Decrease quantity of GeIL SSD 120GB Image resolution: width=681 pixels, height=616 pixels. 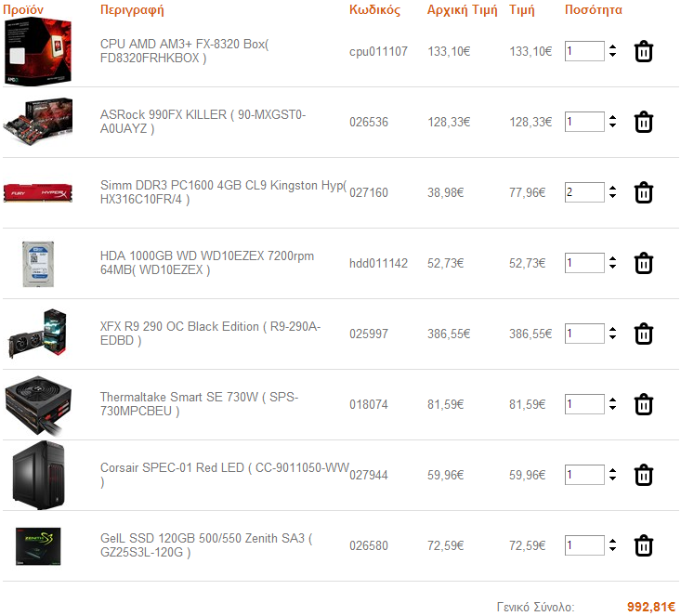(x=612, y=549)
